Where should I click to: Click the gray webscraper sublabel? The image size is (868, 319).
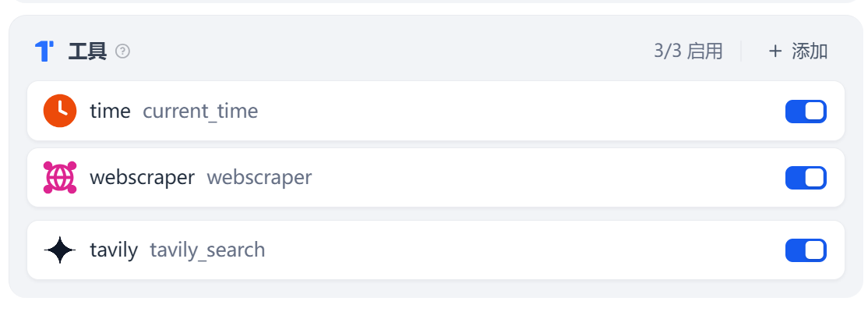click(x=259, y=178)
